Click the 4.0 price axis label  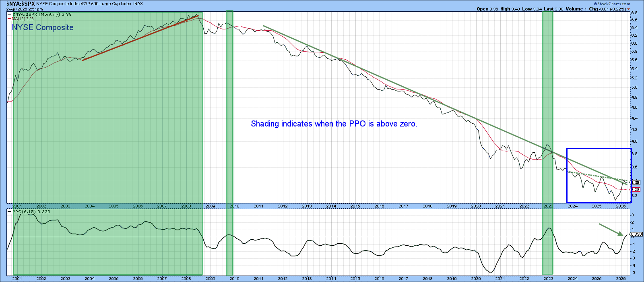coord(634,141)
